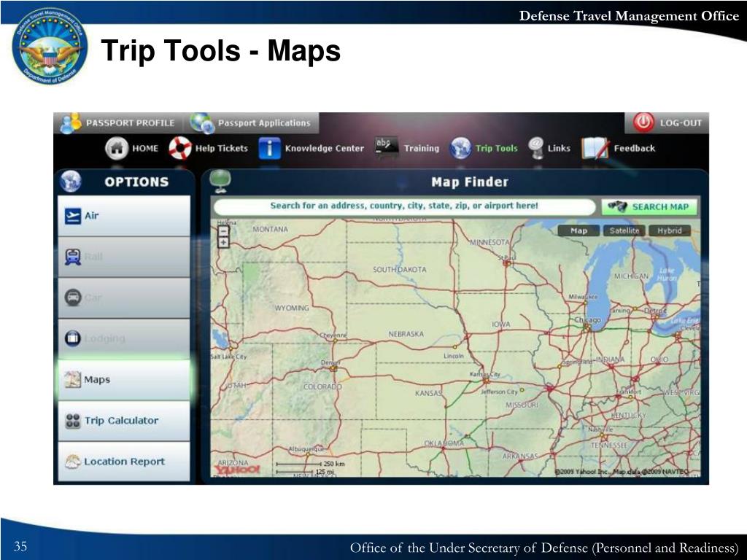Click the globe icon beside OPTIONS
747x560 pixels.
[71, 182]
